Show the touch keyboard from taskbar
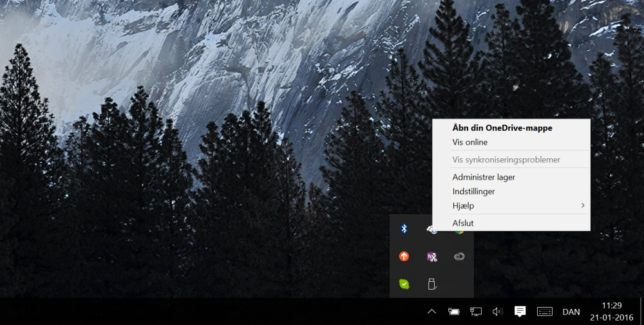644x325 pixels. coord(545,311)
